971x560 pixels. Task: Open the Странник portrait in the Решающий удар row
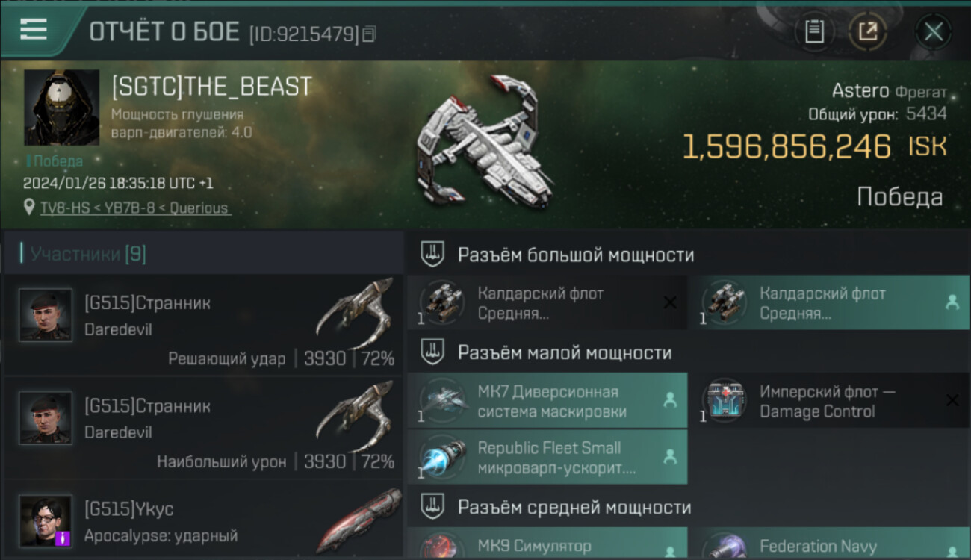tap(46, 314)
